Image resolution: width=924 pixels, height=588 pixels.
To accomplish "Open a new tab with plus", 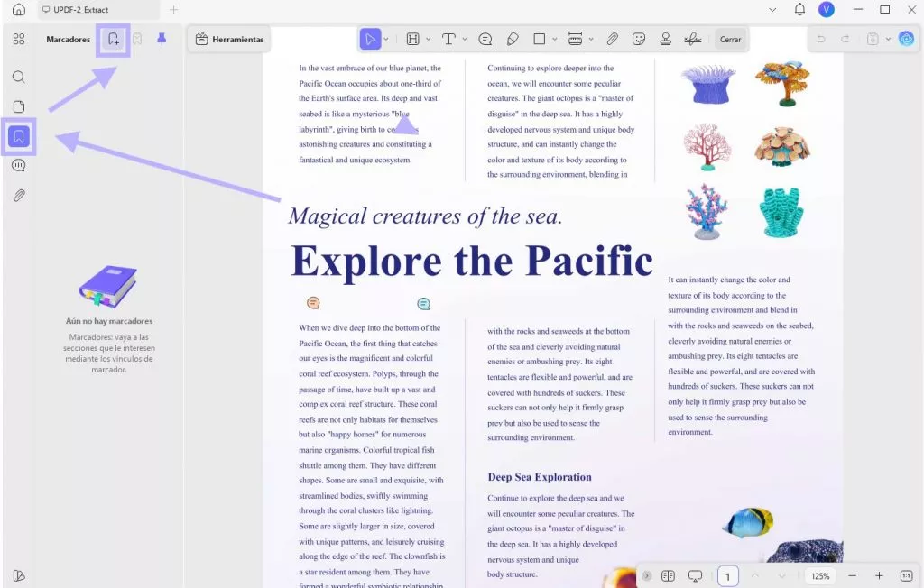I will tap(174, 9).
